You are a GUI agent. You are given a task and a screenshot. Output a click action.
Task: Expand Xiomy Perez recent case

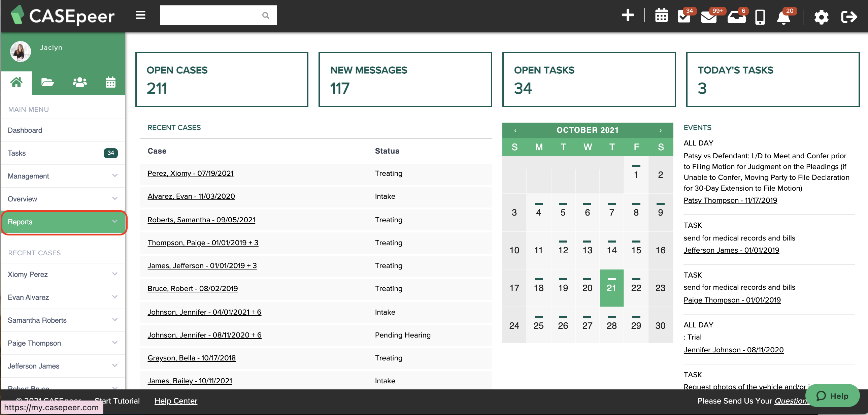pos(63,275)
